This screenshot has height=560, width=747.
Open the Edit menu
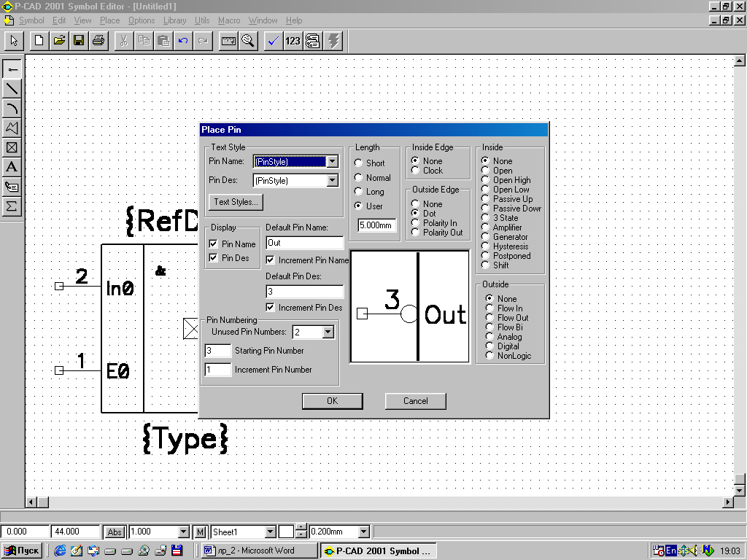pos(59,20)
